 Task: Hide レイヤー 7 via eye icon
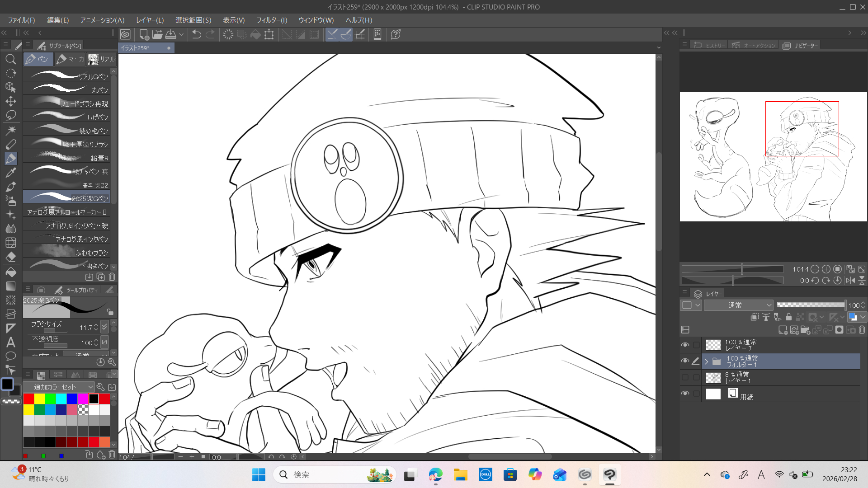685,345
